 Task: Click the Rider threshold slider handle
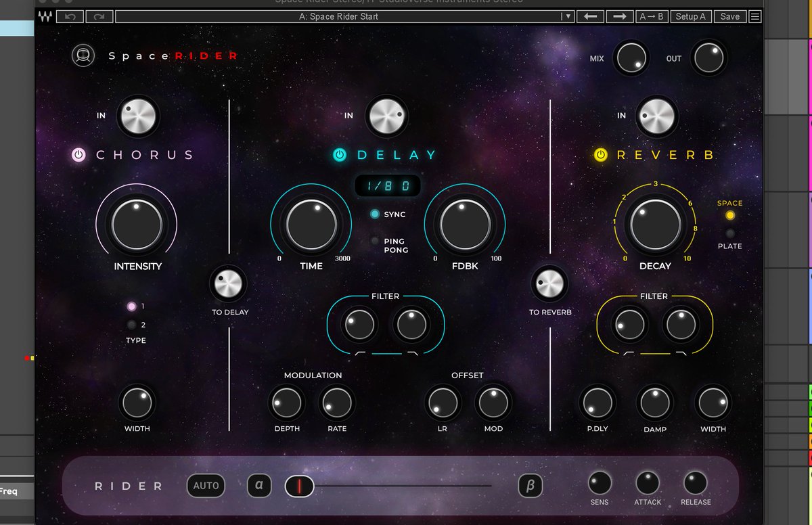(x=298, y=486)
